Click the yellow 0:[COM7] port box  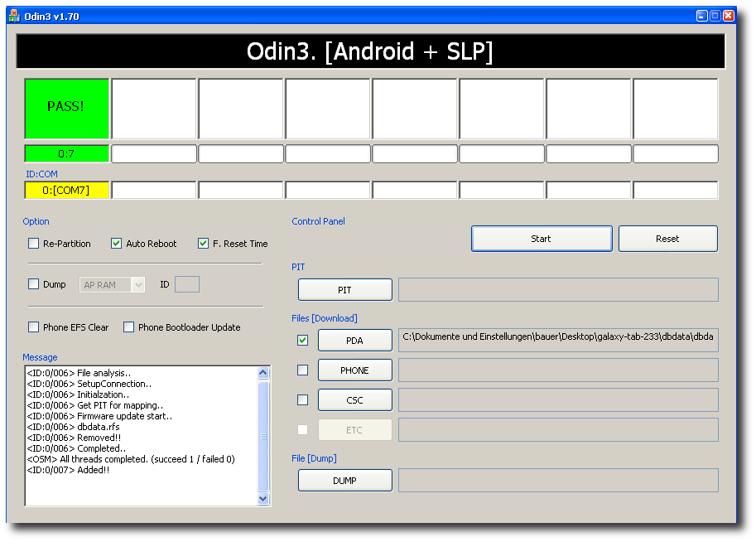[x=66, y=190]
